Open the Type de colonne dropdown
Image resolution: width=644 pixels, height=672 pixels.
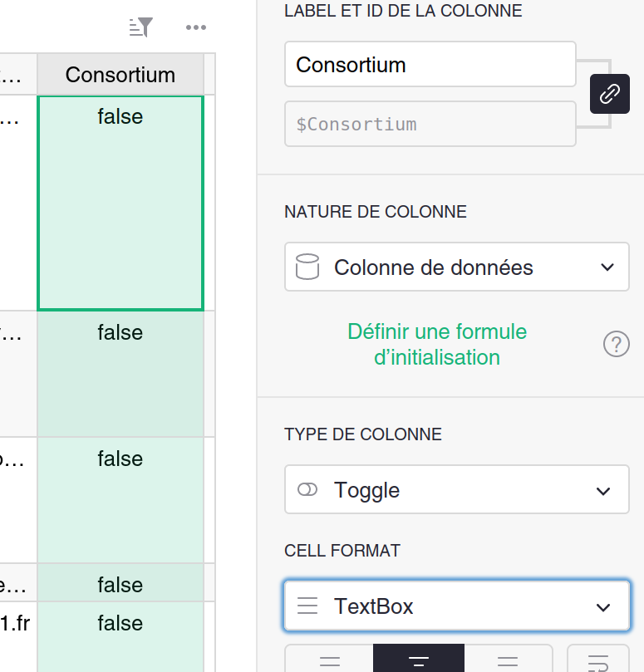pos(456,490)
